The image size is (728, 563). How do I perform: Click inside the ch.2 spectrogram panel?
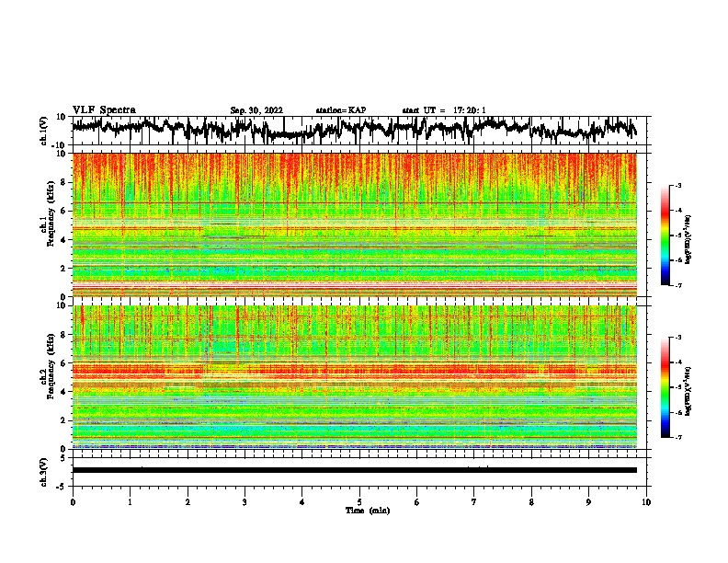pyautogui.click(x=354, y=377)
